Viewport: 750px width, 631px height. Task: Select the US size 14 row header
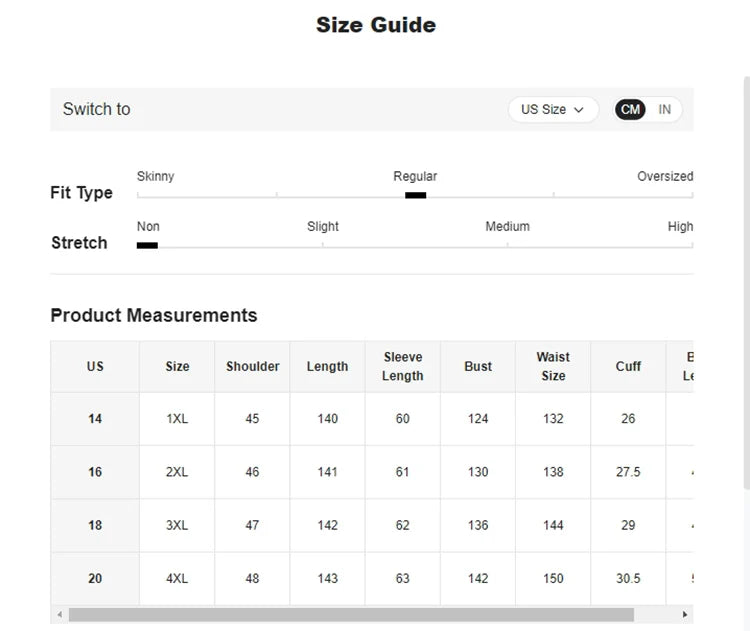[95, 419]
